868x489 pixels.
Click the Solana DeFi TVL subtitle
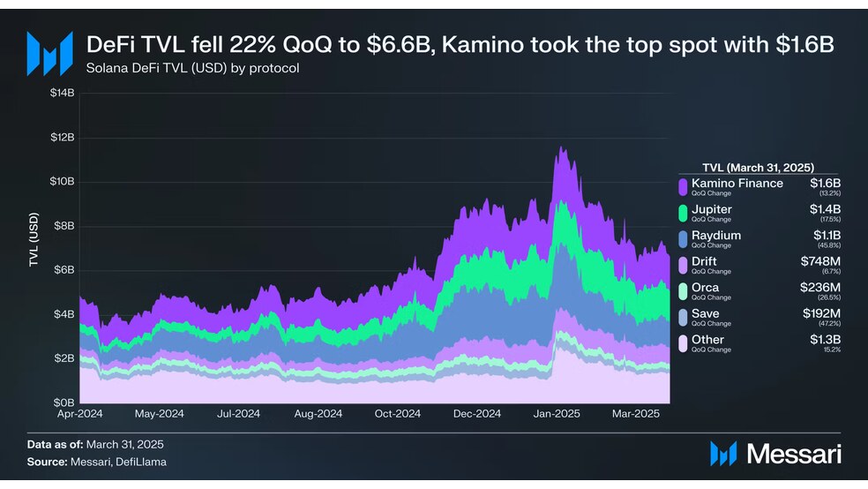click(x=192, y=68)
